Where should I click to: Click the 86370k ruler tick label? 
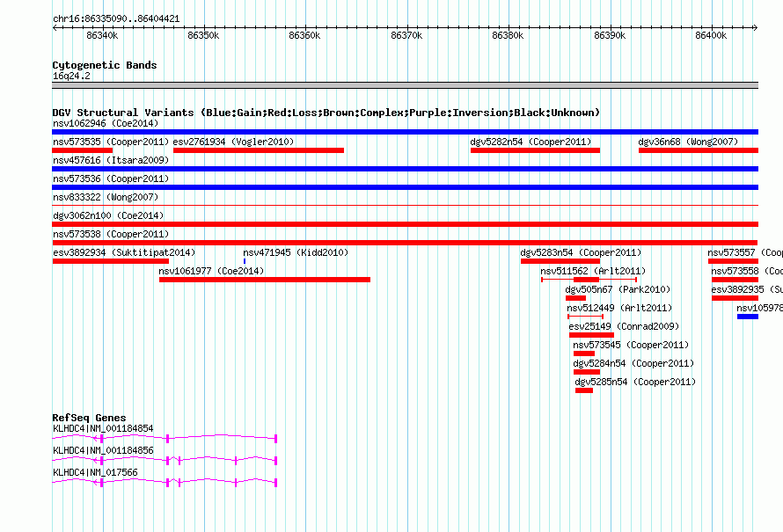[x=406, y=35]
